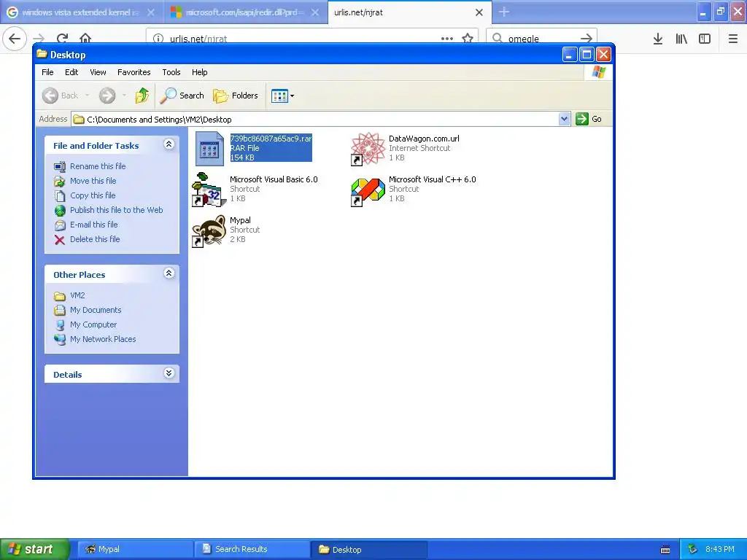Image resolution: width=747 pixels, height=560 pixels.
Task: Click the tray icon beside clock
Action: pos(693,550)
